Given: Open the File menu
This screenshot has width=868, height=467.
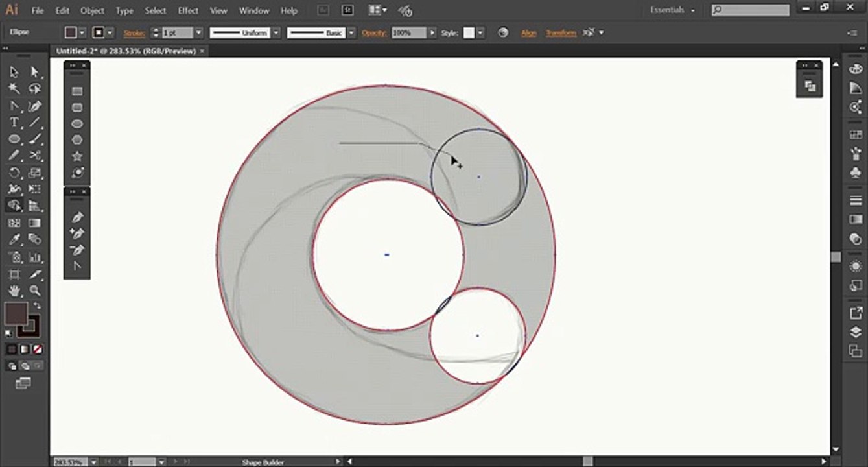Looking at the screenshot, I should pyautogui.click(x=38, y=10).
